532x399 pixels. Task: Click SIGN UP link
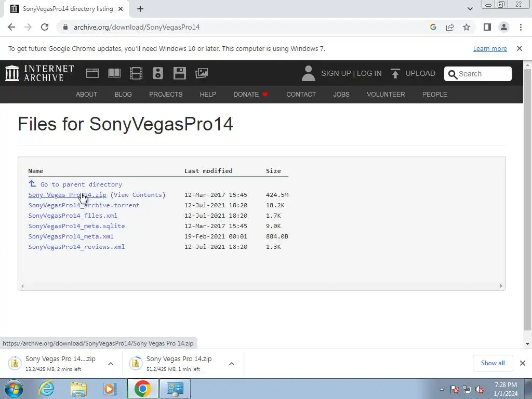pyautogui.click(x=336, y=73)
